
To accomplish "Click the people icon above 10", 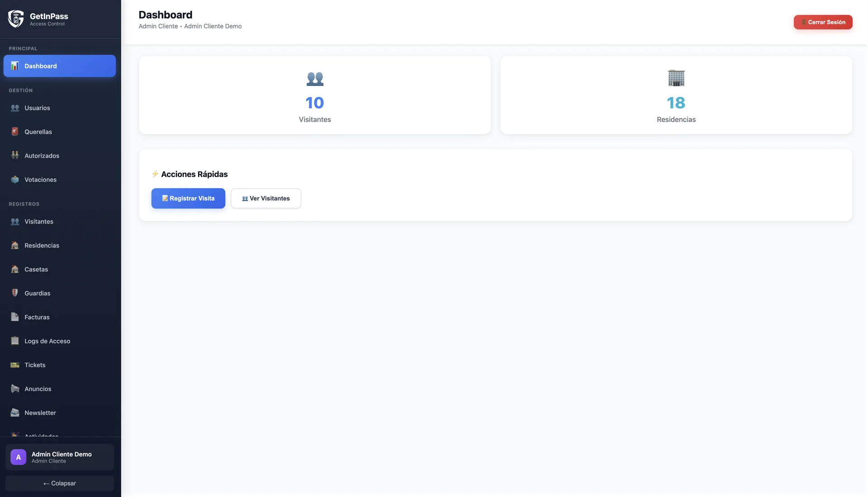I will click(x=315, y=79).
